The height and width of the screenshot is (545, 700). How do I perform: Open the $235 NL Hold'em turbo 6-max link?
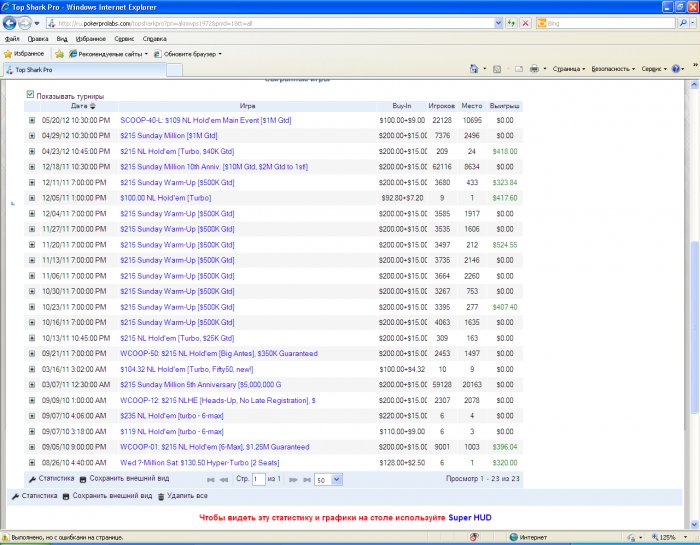pyautogui.click(x=172, y=416)
